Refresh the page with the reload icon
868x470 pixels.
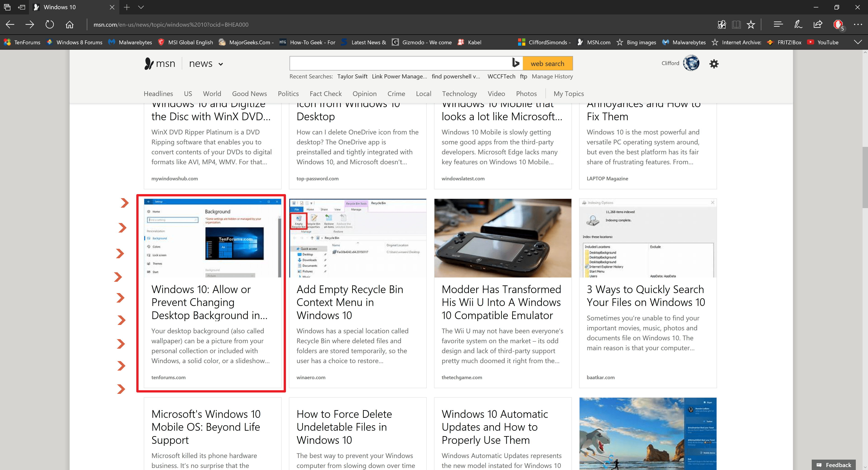pyautogui.click(x=50, y=24)
